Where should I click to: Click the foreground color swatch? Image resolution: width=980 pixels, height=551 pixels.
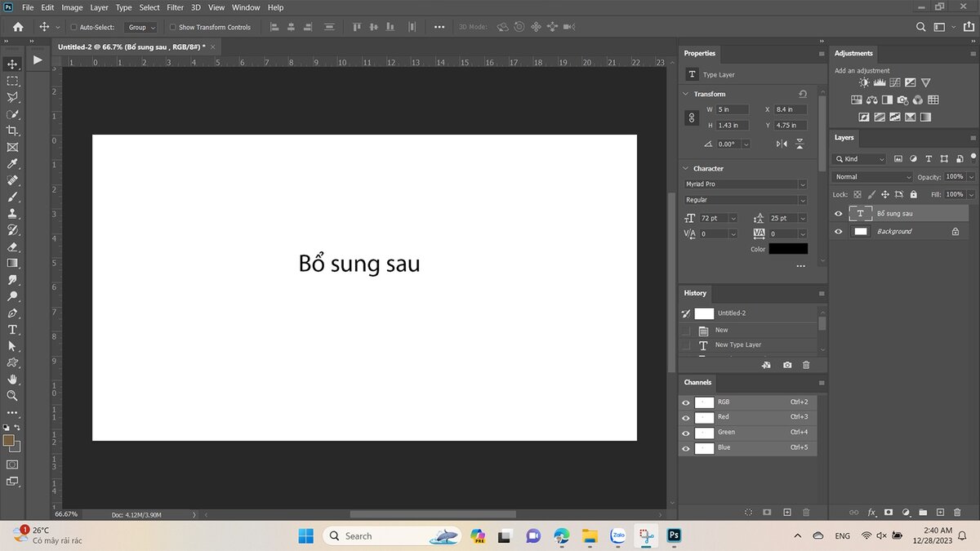(x=9, y=440)
